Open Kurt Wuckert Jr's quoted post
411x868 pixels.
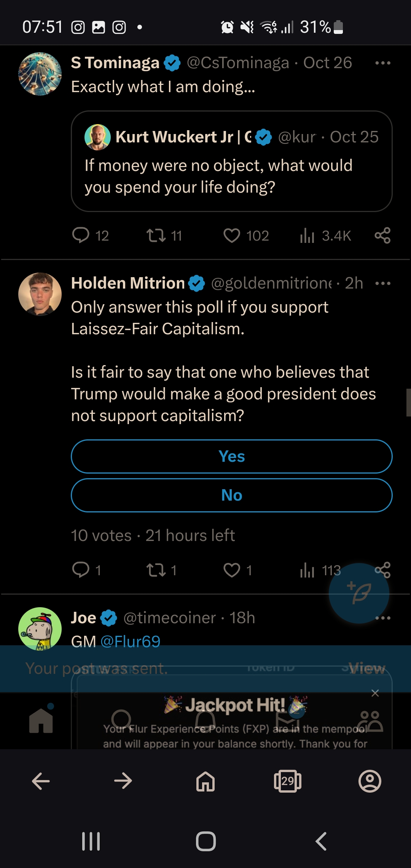(x=231, y=161)
